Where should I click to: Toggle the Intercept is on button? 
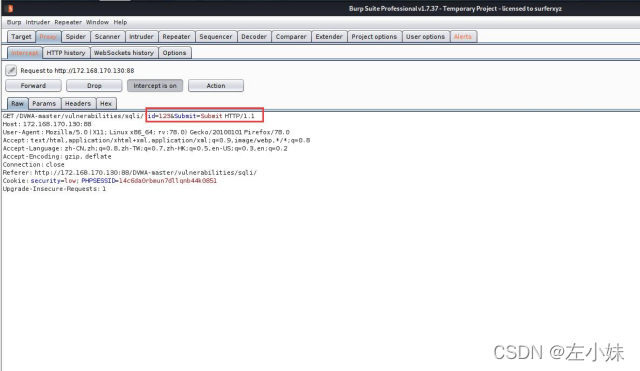click(155, 86)
